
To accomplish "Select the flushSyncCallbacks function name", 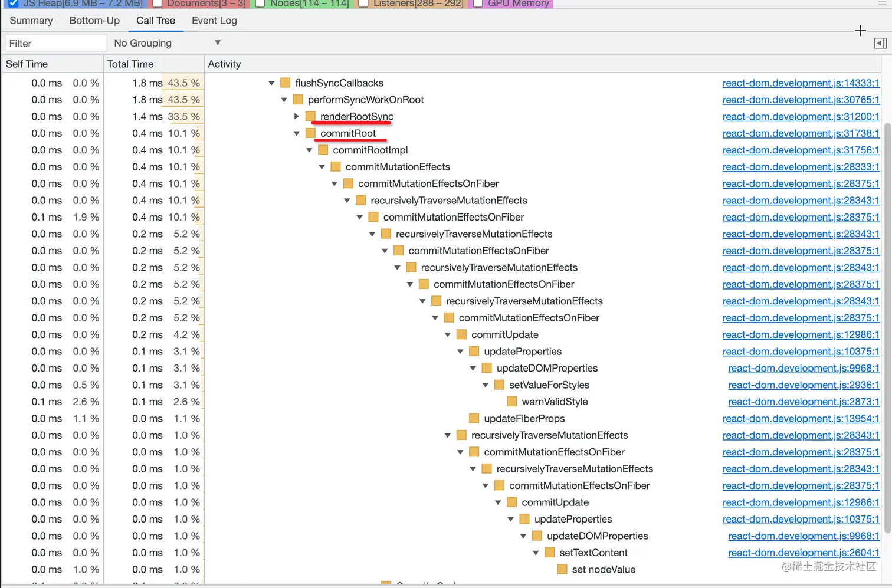I will 339,83.
